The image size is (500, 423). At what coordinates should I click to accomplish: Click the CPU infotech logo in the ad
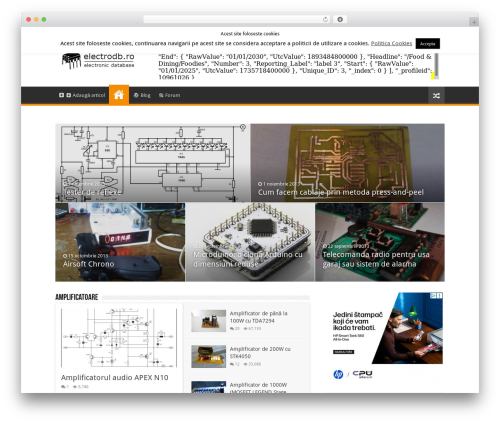pos(362,374)
